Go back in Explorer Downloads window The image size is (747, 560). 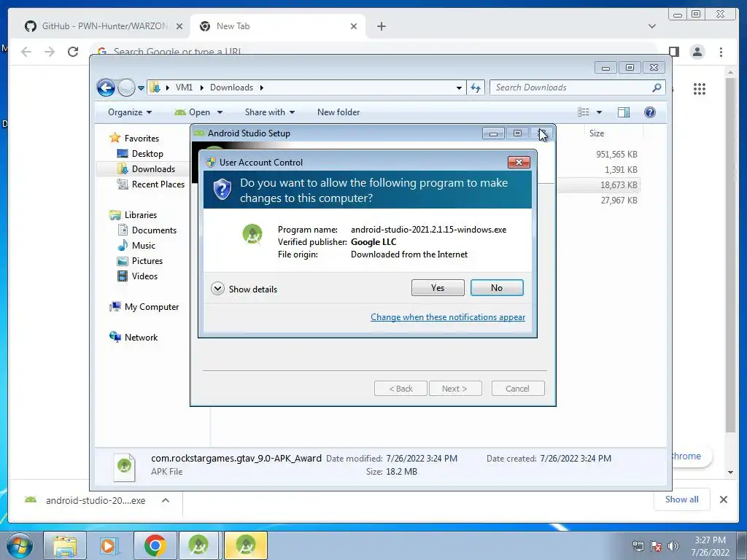[106, 87]
